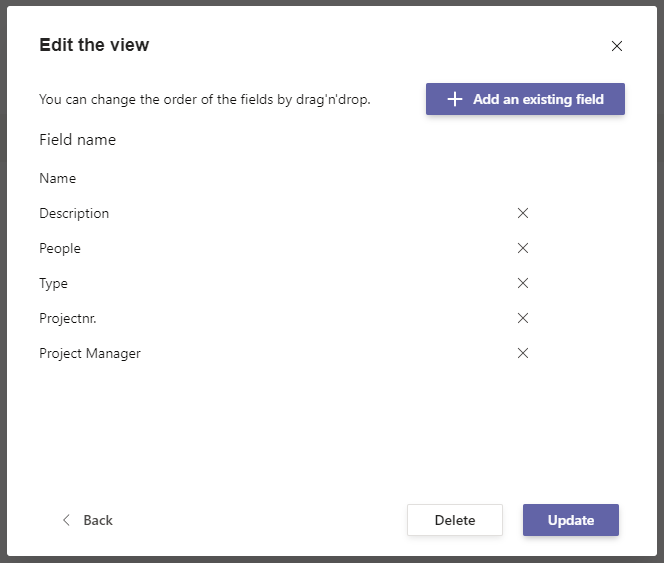664x563 pixels.
Task: Click the Edit the view title
Action: (94, 45)
